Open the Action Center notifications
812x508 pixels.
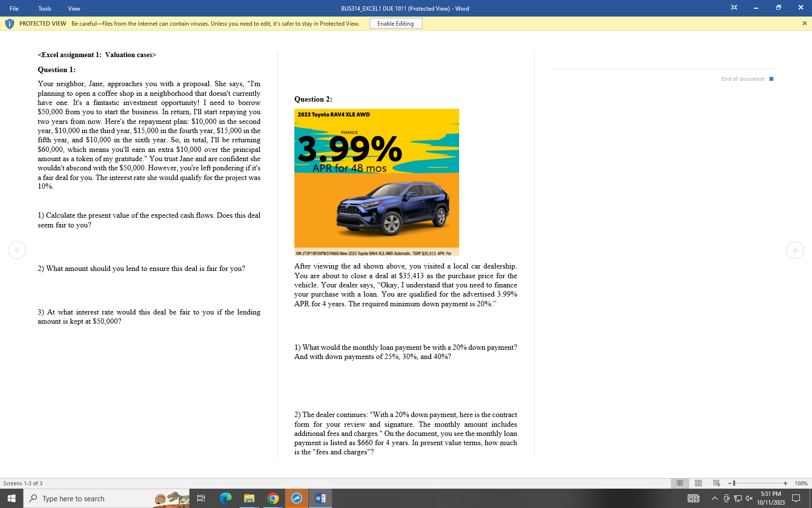(796, 498)
